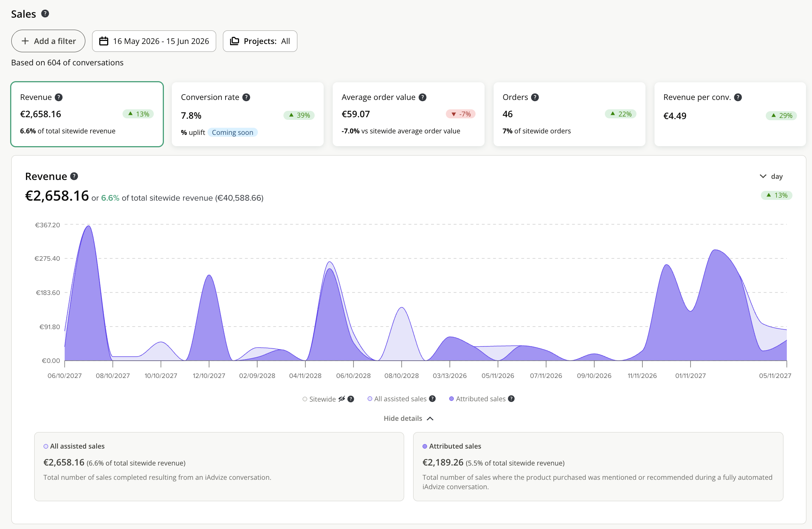Collapse the chart with Hide details
The height and width of the screenshot is (529, 812).
coord(409,419)
